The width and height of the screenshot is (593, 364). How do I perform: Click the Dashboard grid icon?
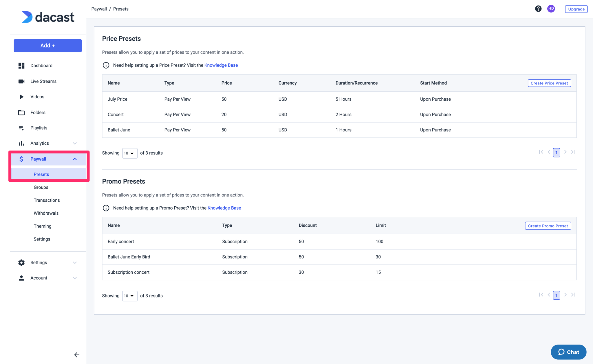coord(21,66)
